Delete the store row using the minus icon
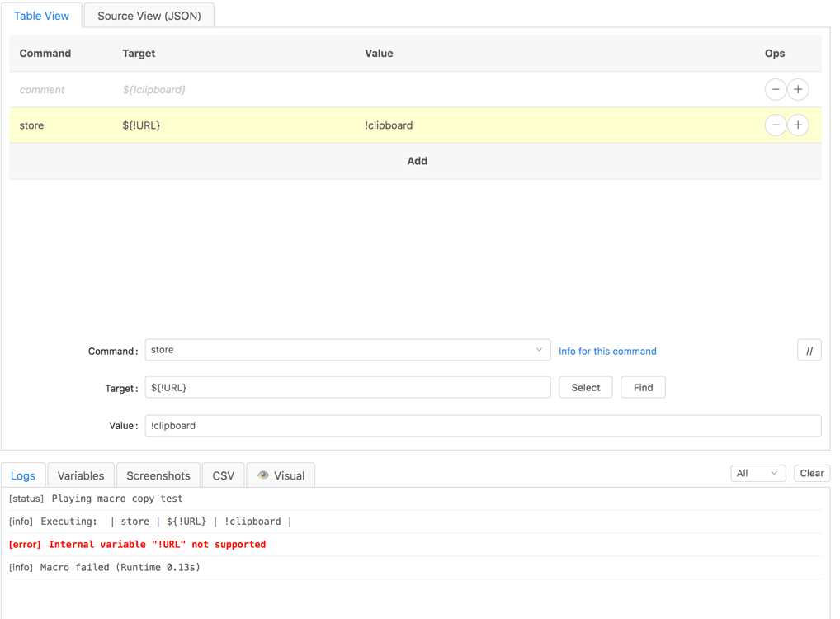This screenshot has width=840, height=619. pyautogui.click(x=776, y=125)
